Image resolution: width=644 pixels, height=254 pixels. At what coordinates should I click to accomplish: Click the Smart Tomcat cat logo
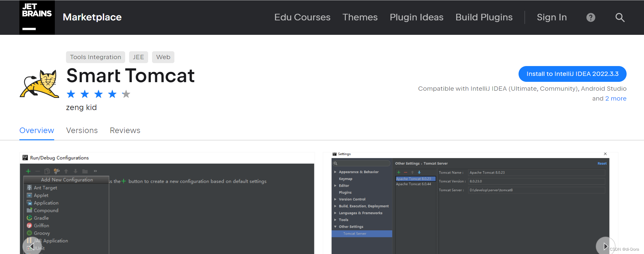(x=39, y=84)
